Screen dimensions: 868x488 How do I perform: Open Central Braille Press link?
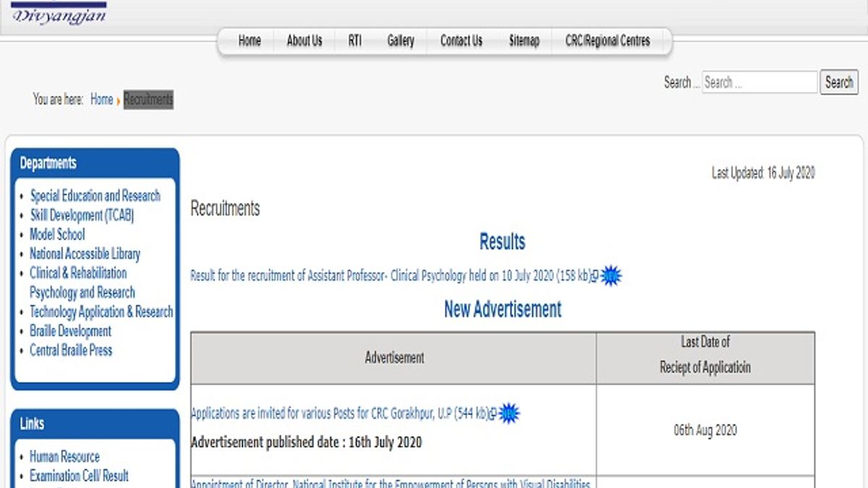tap(71, 351)
